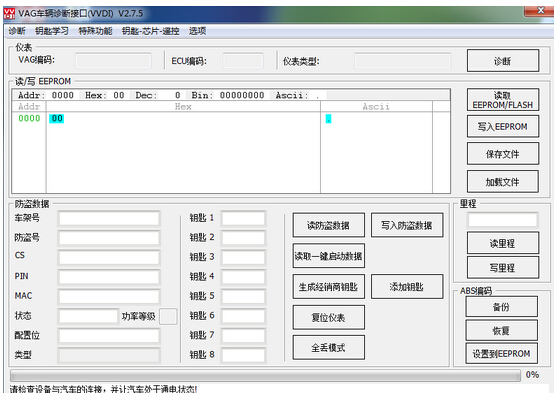Viewport: 554px width, 402px height.
Task: Focus the 状态 input field
Action: (88, 316)
